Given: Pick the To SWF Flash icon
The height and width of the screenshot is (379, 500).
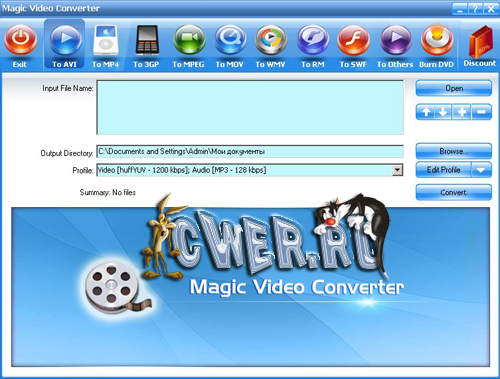Looking at the screenshot, I should (353, 40).
